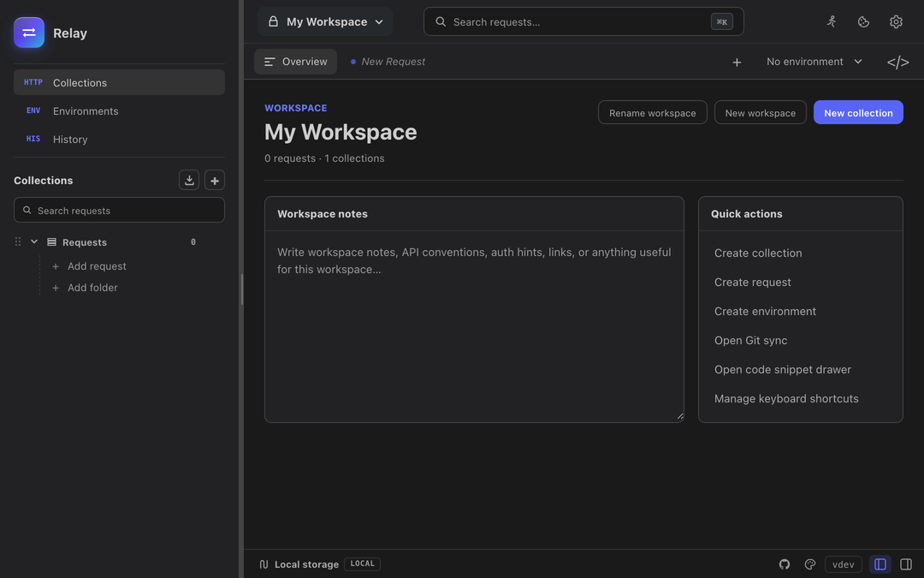The image size is (924, 578).
Task: Click the New collection button
Action: tap(858, 113)
